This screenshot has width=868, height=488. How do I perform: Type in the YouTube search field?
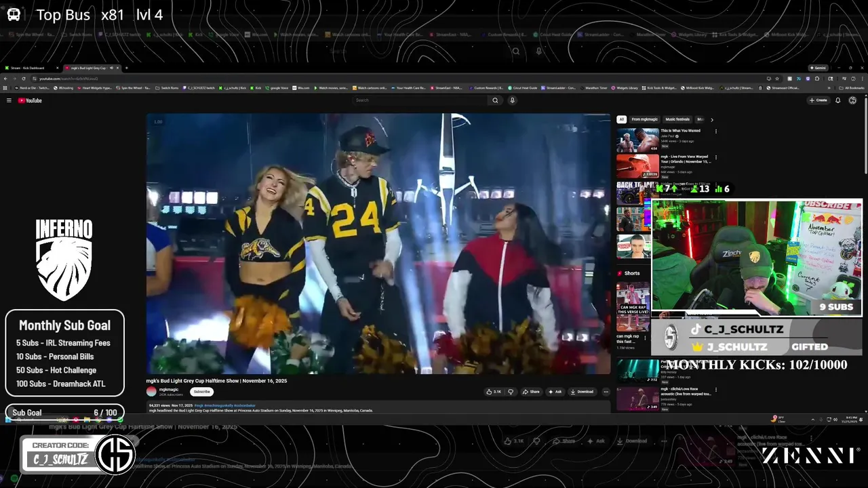420,100
